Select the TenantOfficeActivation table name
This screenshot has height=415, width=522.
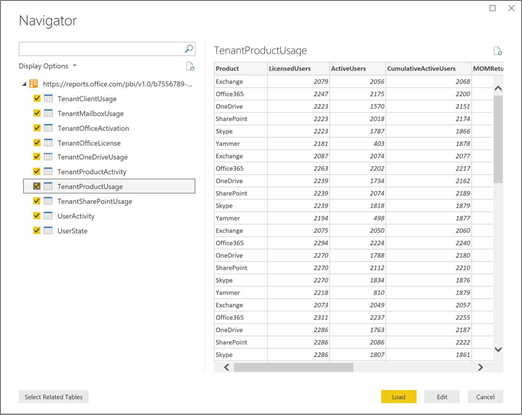(x=93, y=128)
